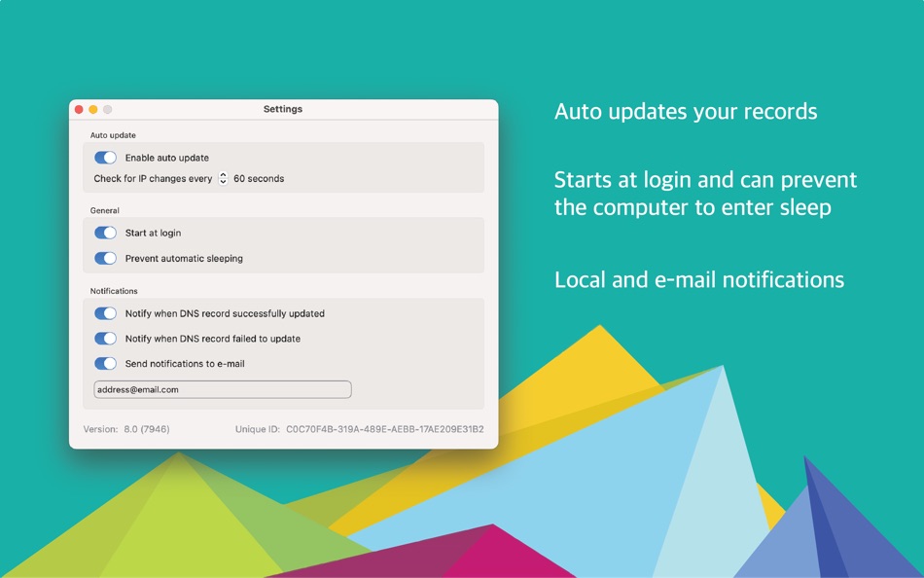Click the Start at login label
Screen dimensions: 924x578
154,233
